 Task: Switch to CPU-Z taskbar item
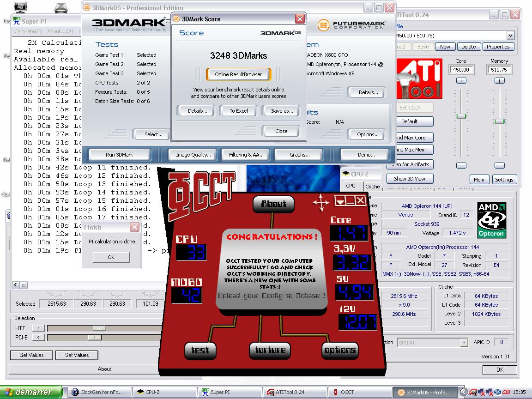click(164, 392)
